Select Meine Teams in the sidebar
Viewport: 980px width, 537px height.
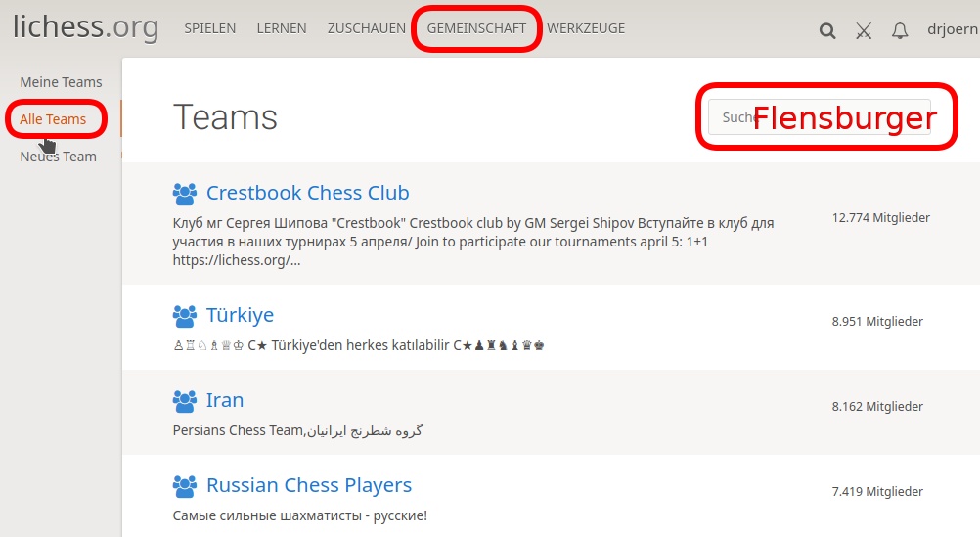(x=61, y=82)
